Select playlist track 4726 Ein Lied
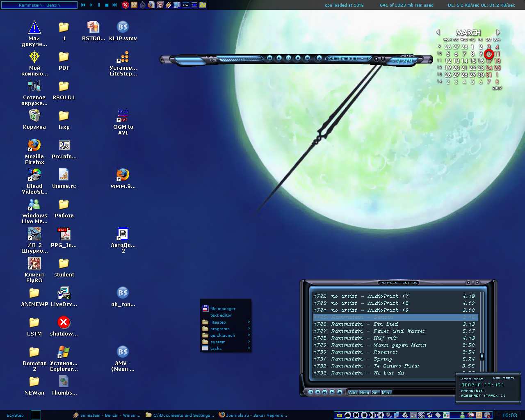Screen dimensions: 525x420 click(x=395, y=324)
